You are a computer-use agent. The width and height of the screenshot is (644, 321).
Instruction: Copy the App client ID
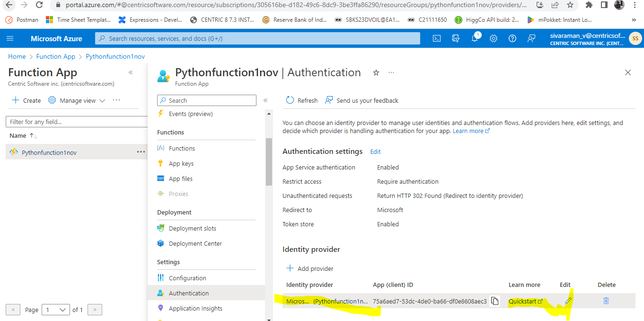[x=494, y=301]
